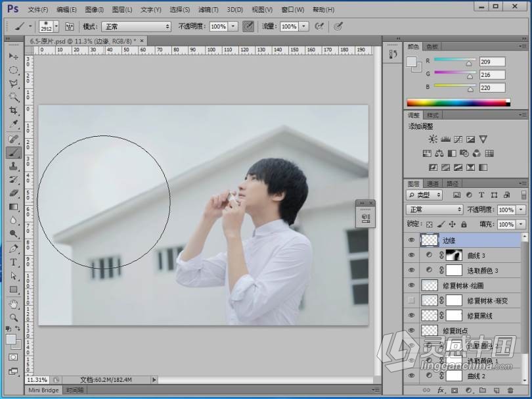This screenshot has width=532, height=399.
Task: Hide the 选取颜色 3 layer
Action: 411,270
